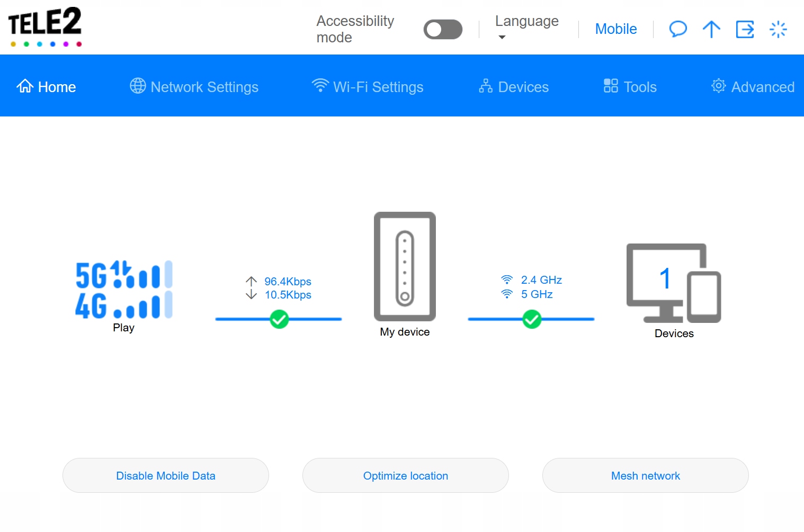Viewport: 804px width, 532px height.
Task: Open the Advanced settings tab
Action: click(753, 87)
